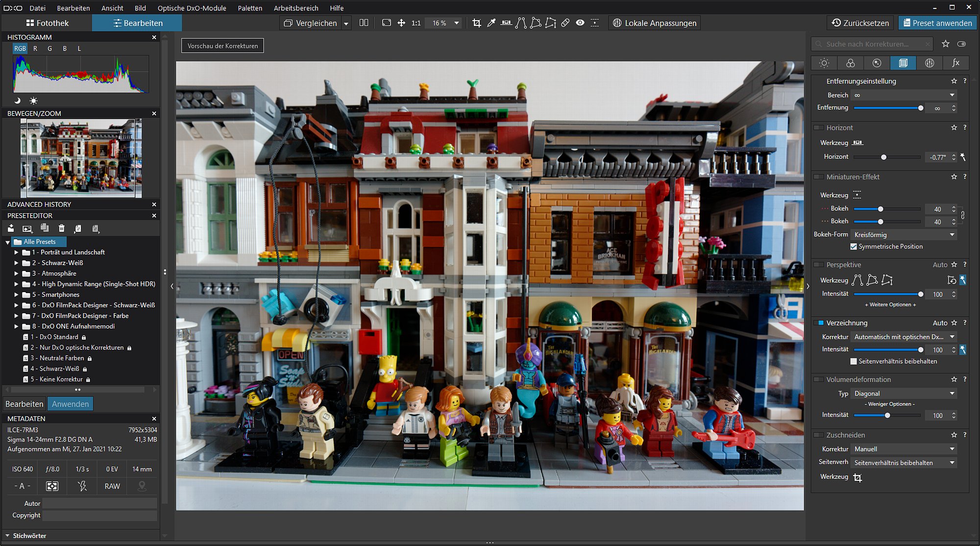
Task: Switch to the Fotothek tab
Action: 47,23
